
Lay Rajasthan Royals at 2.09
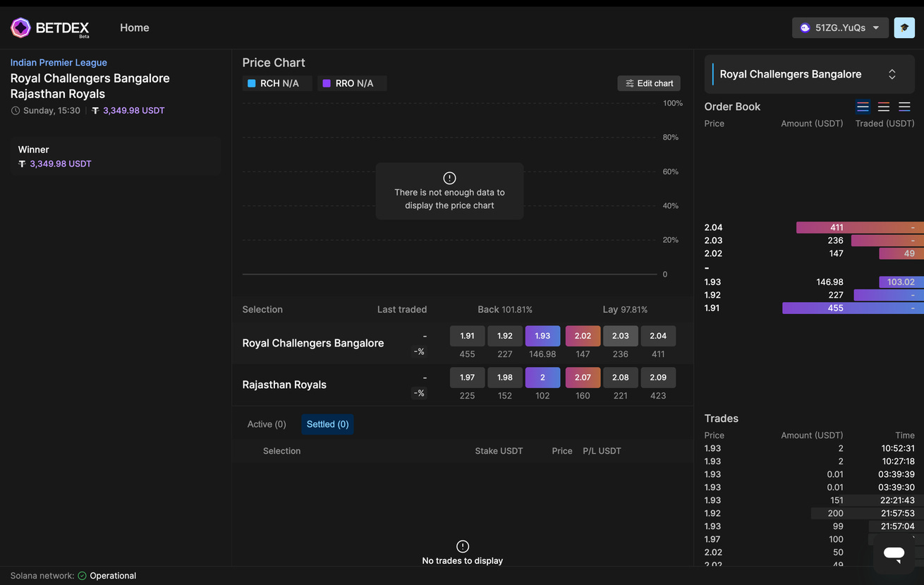coord(658,378)
